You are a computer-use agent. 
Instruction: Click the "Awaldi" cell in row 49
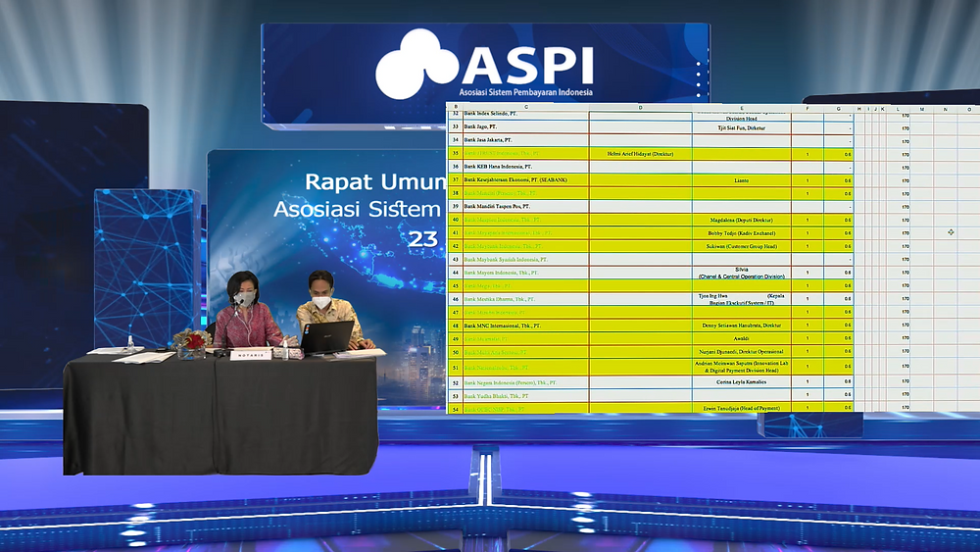tap(741, 339)
